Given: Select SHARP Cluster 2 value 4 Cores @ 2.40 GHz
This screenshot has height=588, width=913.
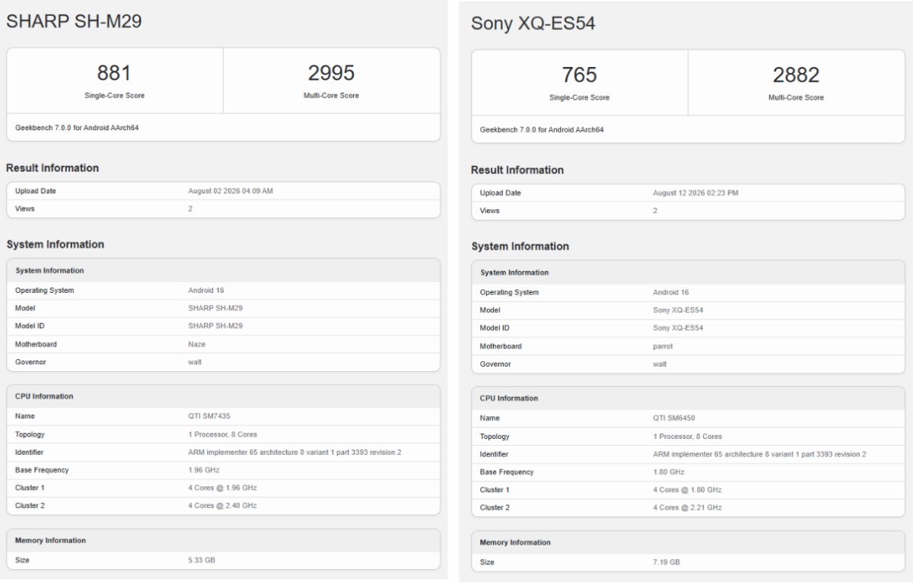Looking at the screenshot, I should click(222, 506).
